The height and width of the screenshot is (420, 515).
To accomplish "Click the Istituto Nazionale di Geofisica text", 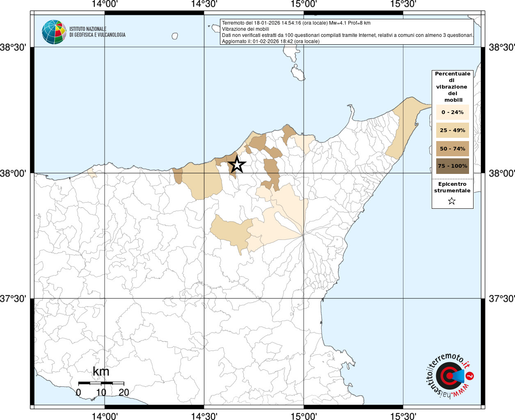I will click(x=97, y=32).
